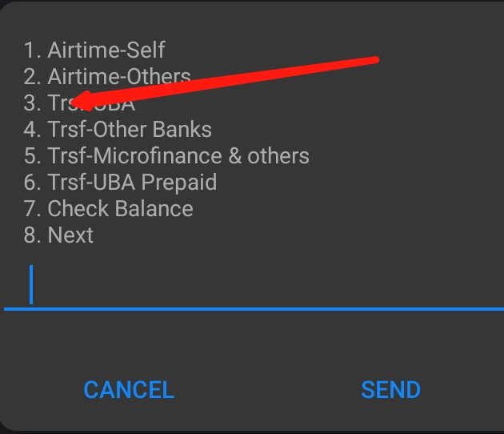The image size is (504, 434).
Task: Click the word Microfinance in option 5
Action: point(158,155)
